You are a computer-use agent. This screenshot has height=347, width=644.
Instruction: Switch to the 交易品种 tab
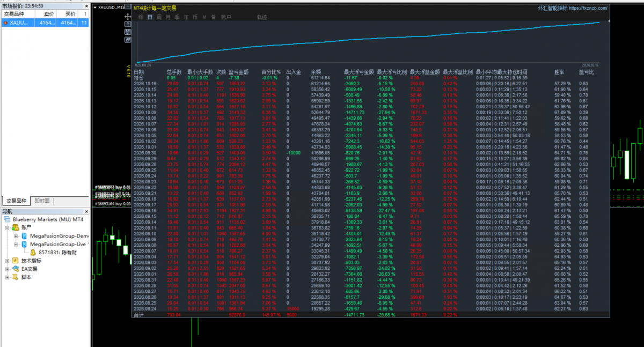16,201
